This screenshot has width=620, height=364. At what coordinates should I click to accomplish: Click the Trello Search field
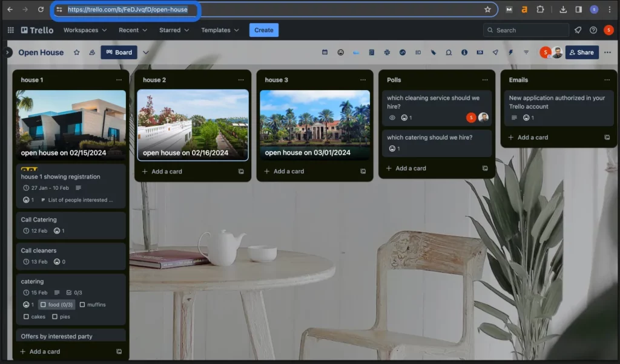point(526,30)
